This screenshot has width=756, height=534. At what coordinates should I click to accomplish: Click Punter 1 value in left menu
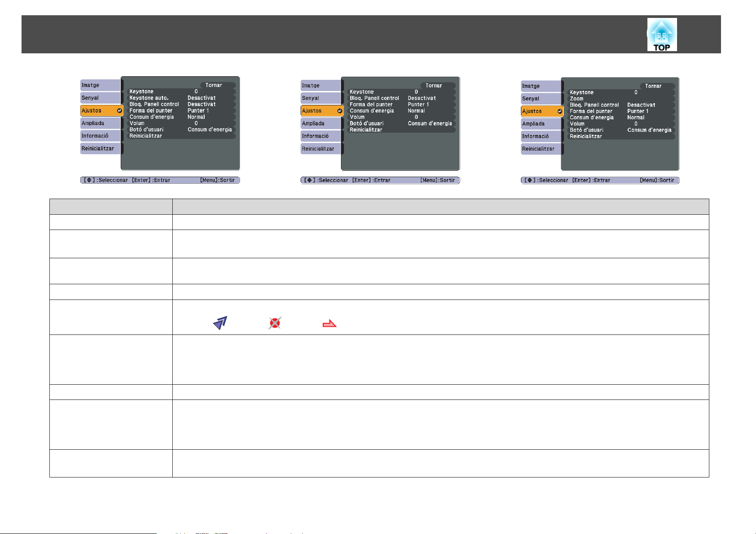(x=198, y=110)
